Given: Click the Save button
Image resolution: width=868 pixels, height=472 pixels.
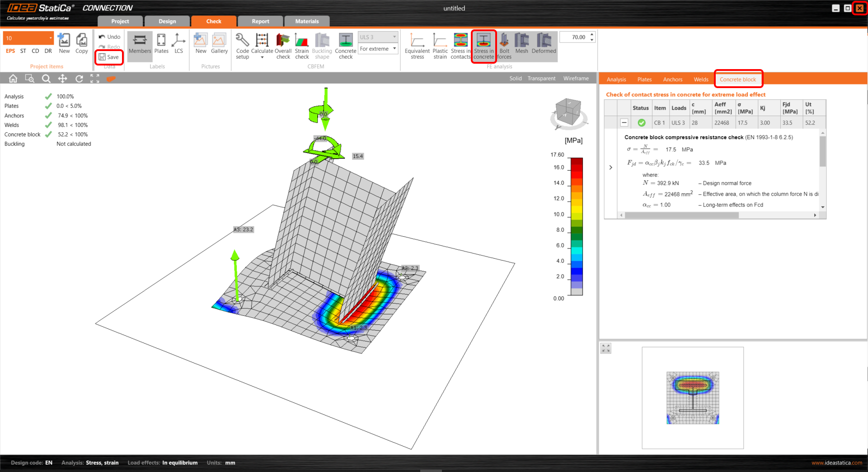Looking at the screenshot, I should (109, 57).
